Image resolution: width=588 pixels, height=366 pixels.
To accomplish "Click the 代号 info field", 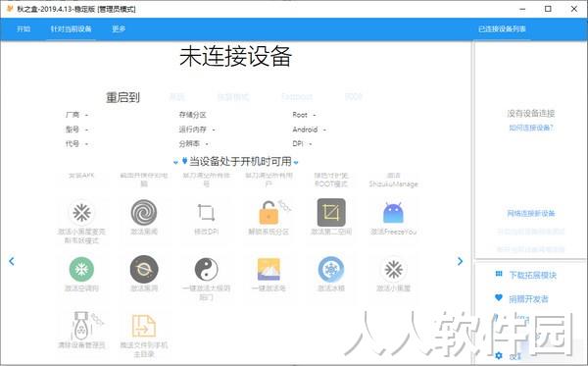I will point(76,144).
